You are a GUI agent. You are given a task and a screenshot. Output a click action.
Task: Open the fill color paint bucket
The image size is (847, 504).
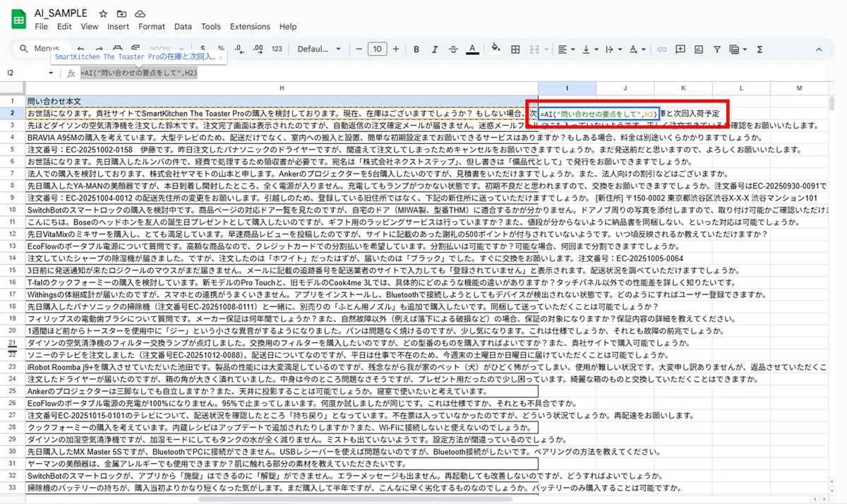pos(495,49)
